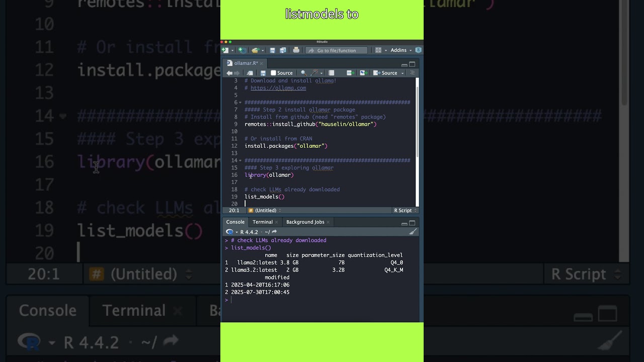The width and height of the screenshot is (644, 362).
Task: Open the https://ollama.com link in the code
Action: (278, 88)
